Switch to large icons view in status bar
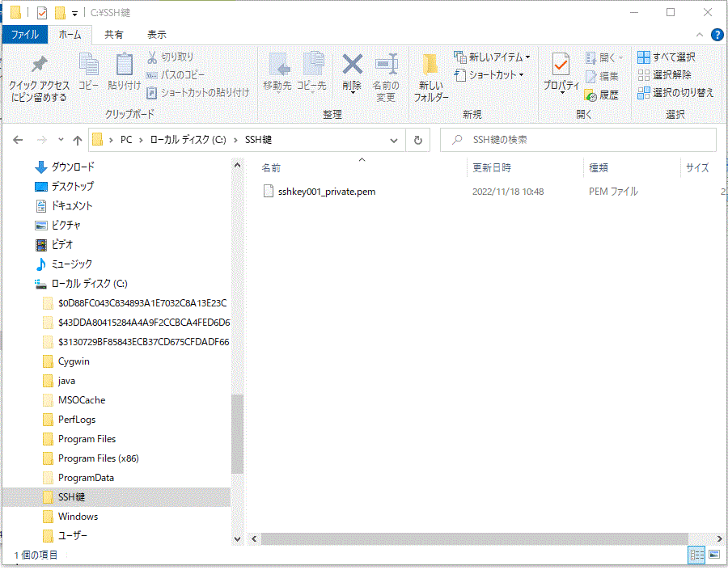Image resolution: width=728 pixels, height=570 pixels. (x=713, y=555)
